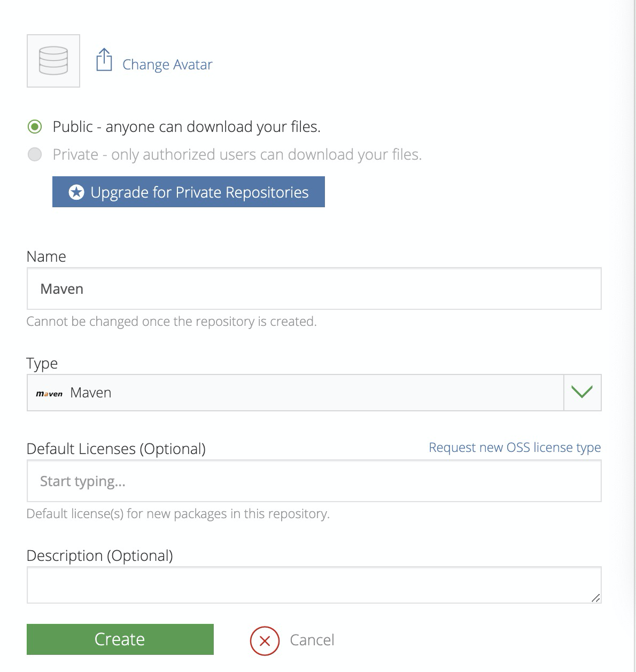Click the Default Licenses 'Start typing...' field
This screenshot has width=636, height=672.
(x=314, y=481)
